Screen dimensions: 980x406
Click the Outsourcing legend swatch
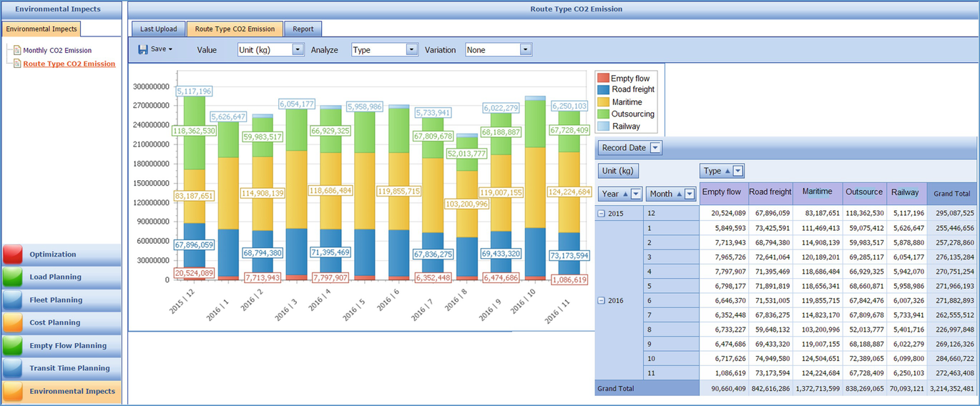tap(603, 114)
